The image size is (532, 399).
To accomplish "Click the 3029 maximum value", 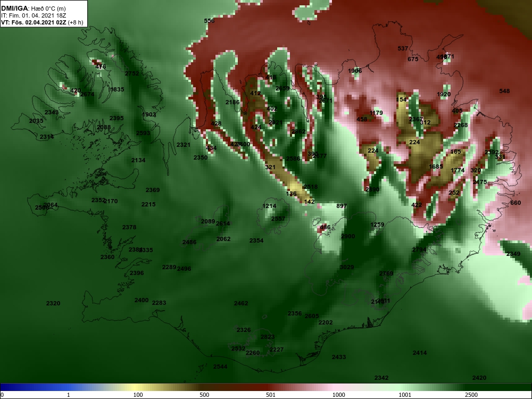I will point(347,268).
